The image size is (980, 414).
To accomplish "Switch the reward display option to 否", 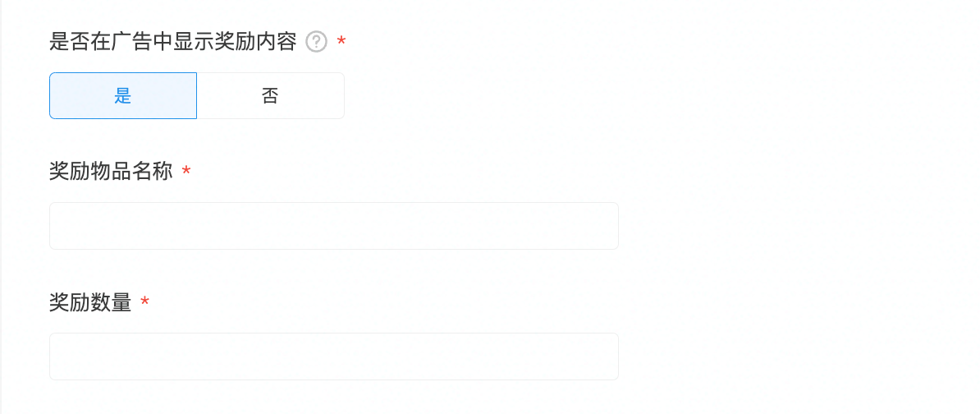I will [270, 96].
